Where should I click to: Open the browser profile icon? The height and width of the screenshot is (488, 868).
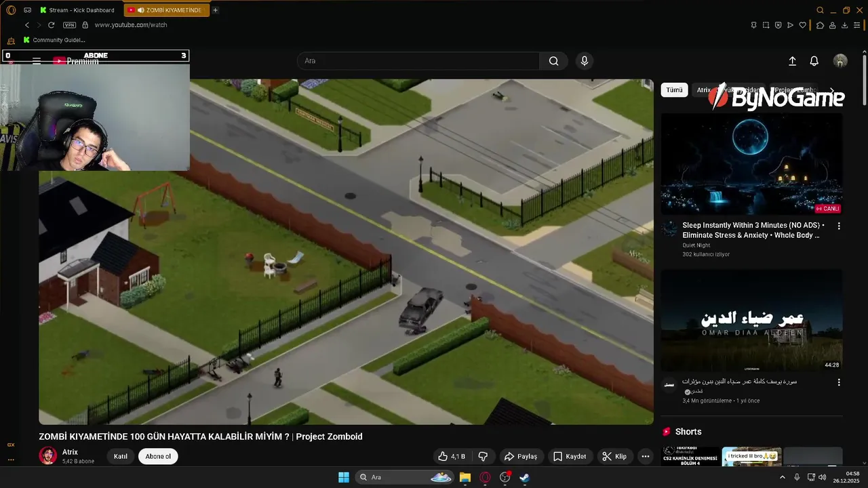click(832, 25)
